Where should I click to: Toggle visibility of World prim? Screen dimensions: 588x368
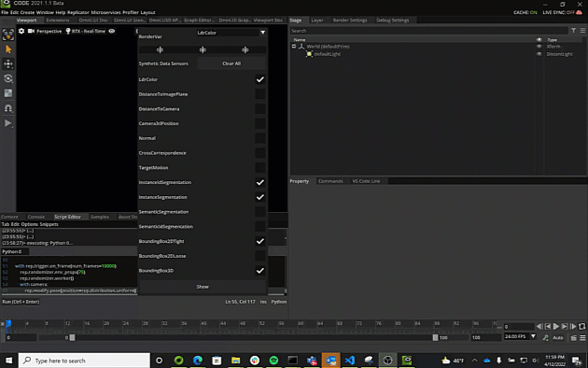539,47
